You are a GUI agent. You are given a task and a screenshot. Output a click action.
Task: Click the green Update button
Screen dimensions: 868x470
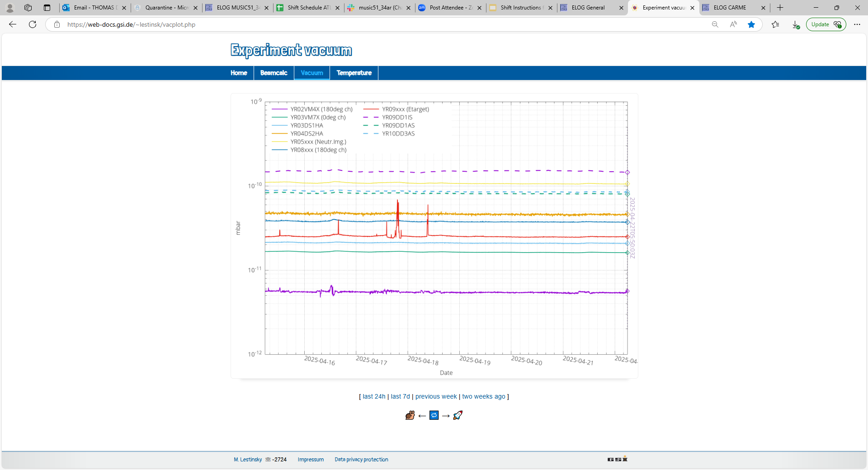tap(826, 24)
